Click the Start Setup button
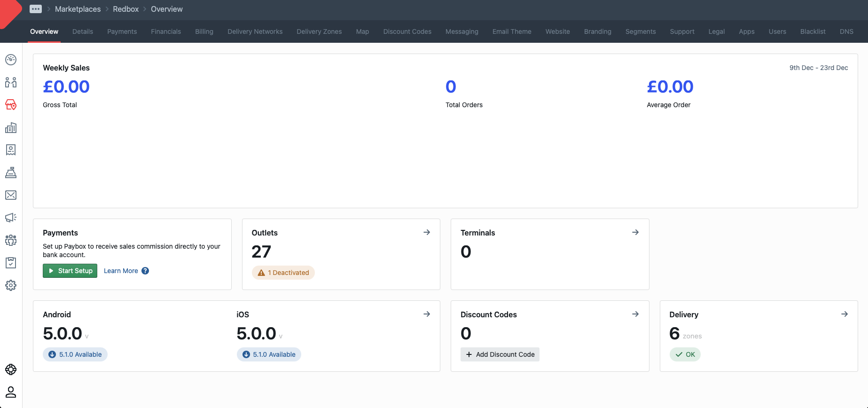 [70, 271]
